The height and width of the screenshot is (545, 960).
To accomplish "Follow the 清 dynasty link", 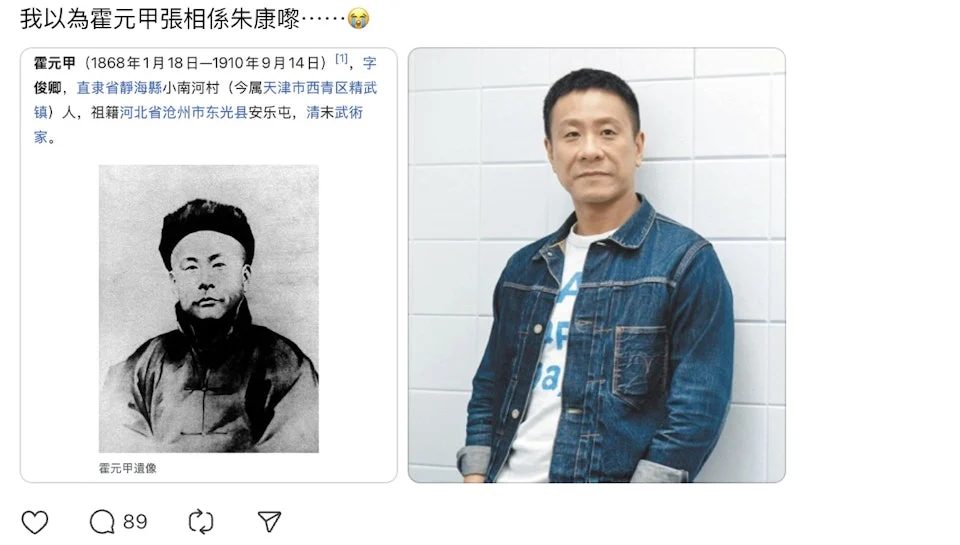I will click(313, 113).
